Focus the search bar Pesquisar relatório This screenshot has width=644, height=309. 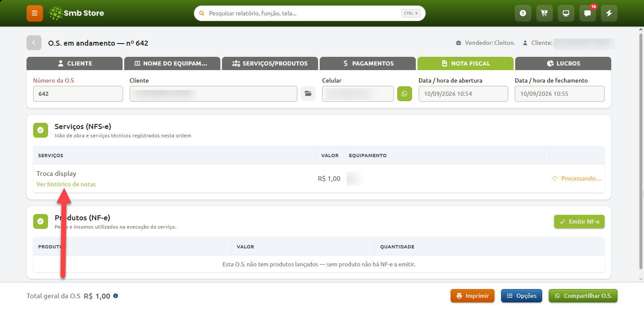(310, 13)
